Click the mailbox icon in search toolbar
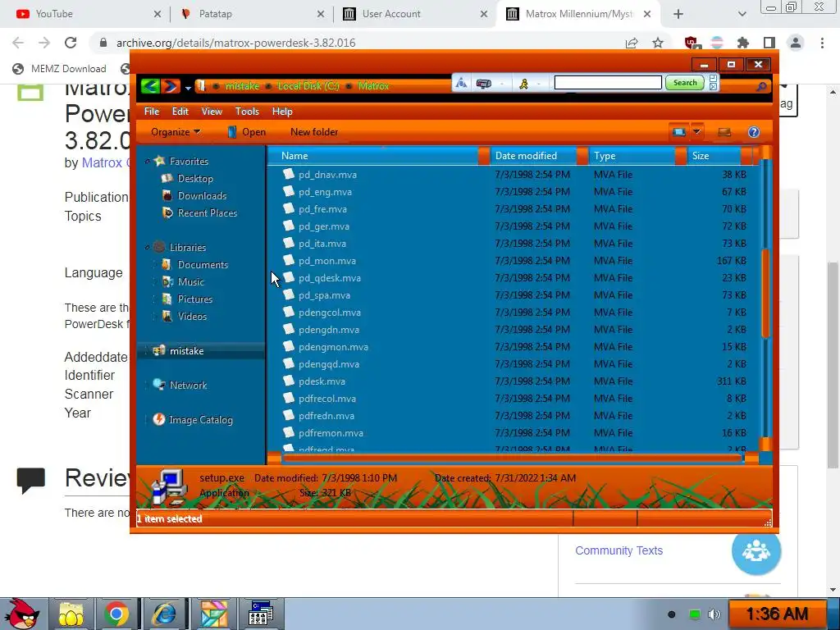Image resolution: width=840 pixels, height=630 pixels. [483, 84]
